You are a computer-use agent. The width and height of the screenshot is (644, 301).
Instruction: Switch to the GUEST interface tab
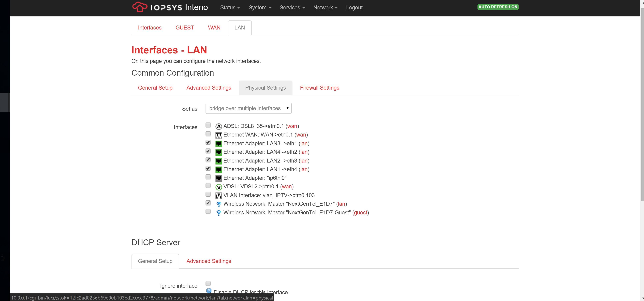tap(185, 27)
